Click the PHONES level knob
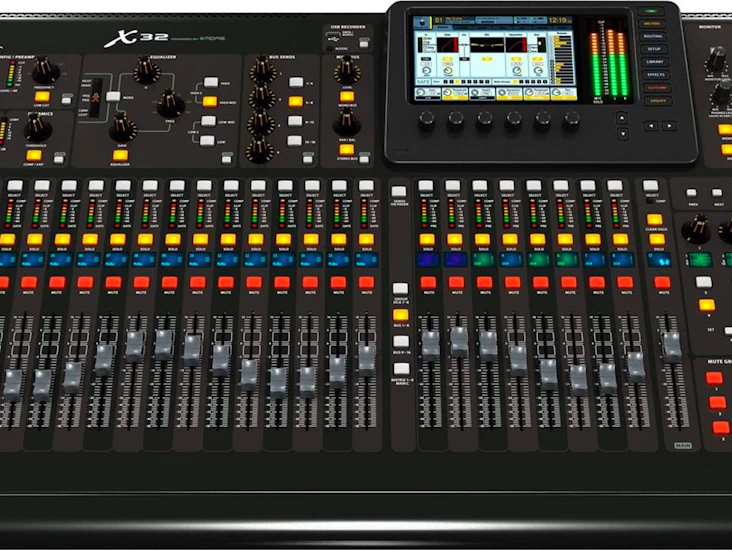Screen dimensions: 732x550 pos(721,95)
